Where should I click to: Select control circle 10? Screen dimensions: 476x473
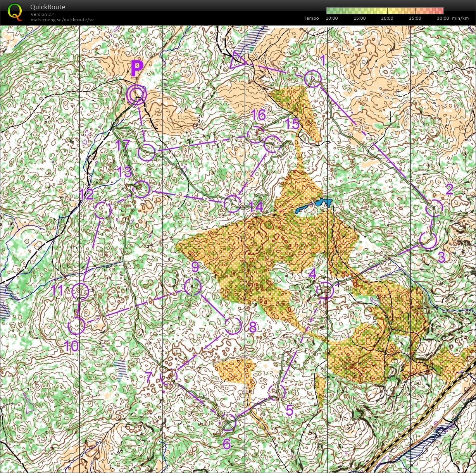(x=77, y=325)
